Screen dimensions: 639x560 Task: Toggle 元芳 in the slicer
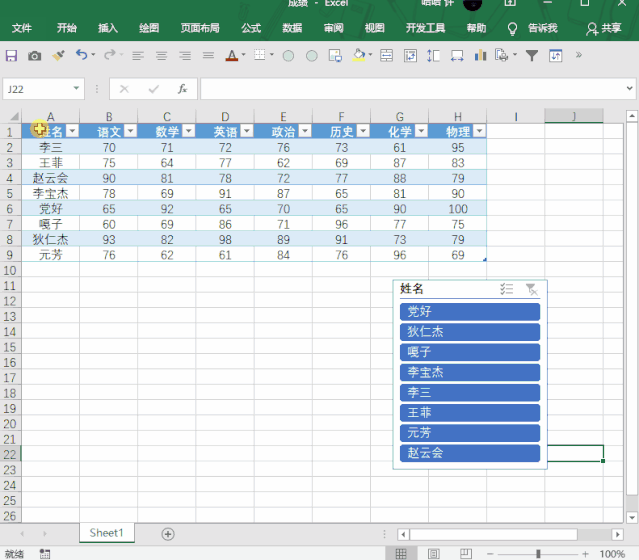pyautogui.click(x=470, y=433)
